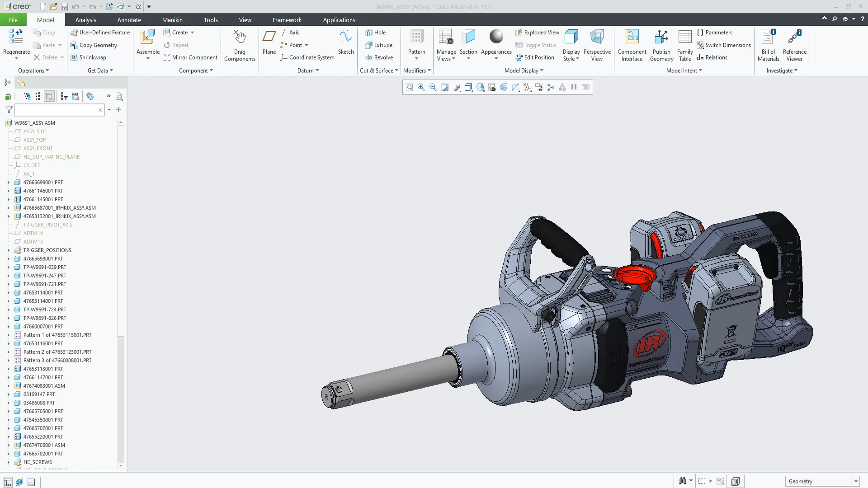Open the Sketch tool
The height and width of the screenshot is (488, 868).
(346, 42)
